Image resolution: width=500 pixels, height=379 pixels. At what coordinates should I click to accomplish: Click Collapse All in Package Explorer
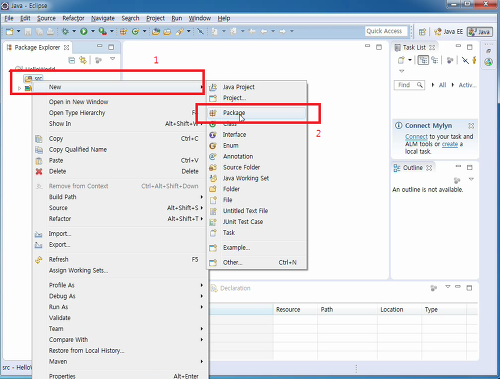click(71, 60)
